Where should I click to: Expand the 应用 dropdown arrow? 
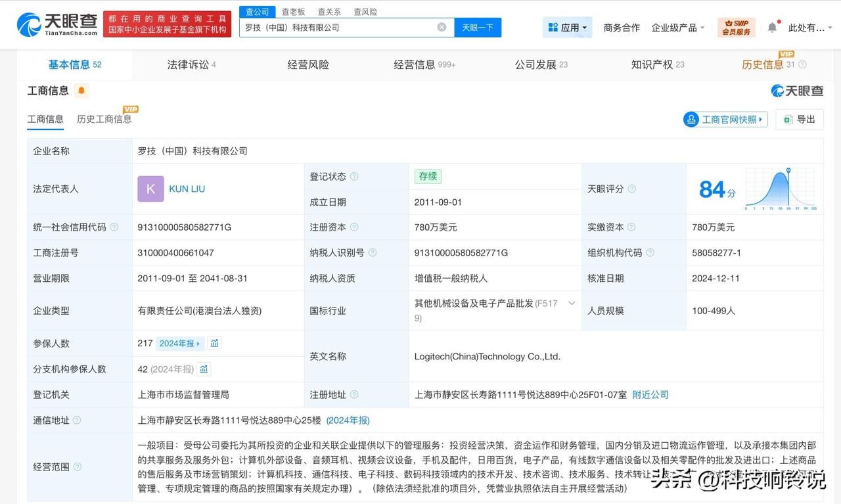click(x=583, y=27)
